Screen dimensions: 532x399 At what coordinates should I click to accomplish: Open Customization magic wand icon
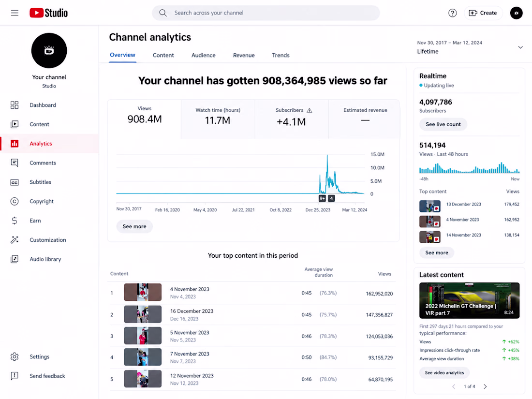(14, 240)
